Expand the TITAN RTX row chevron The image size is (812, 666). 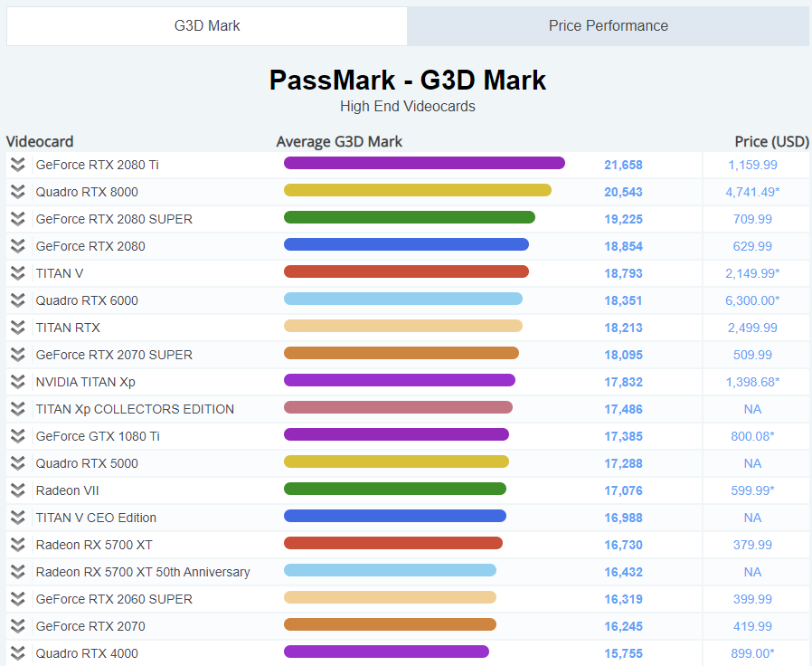17,328
